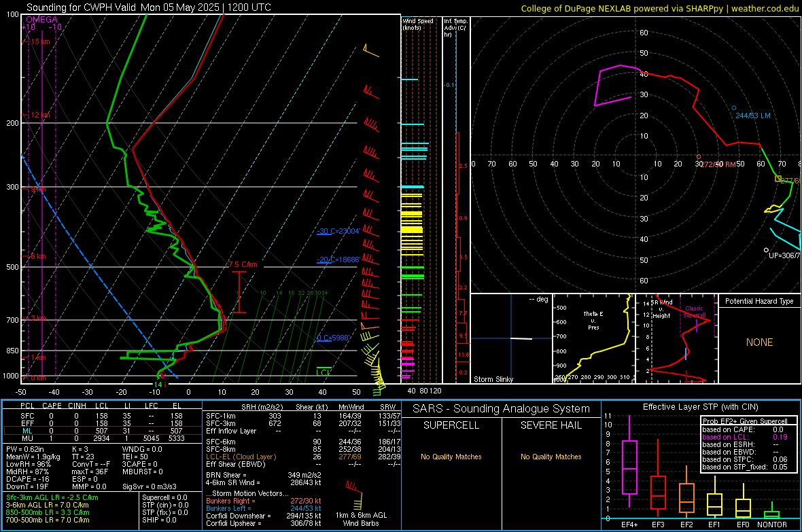
Task: Click the "DCAPE = -16" value
Action: pos(27,479)
